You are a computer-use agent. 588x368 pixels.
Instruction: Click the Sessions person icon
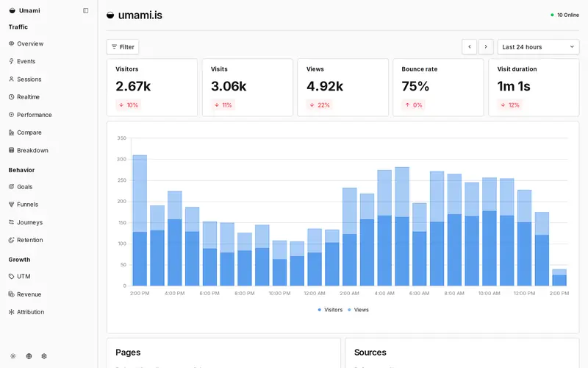[x=11, y=79]
